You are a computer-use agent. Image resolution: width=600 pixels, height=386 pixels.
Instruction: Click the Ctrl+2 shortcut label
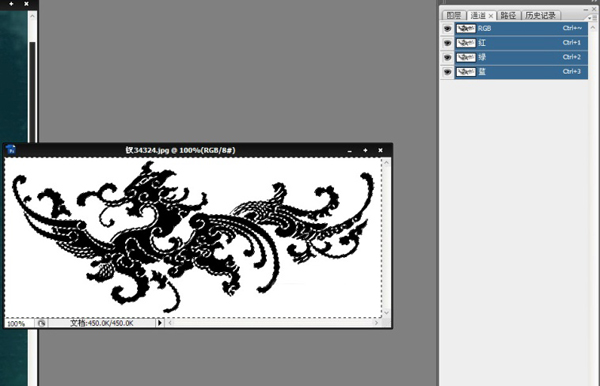click(572, 57)
